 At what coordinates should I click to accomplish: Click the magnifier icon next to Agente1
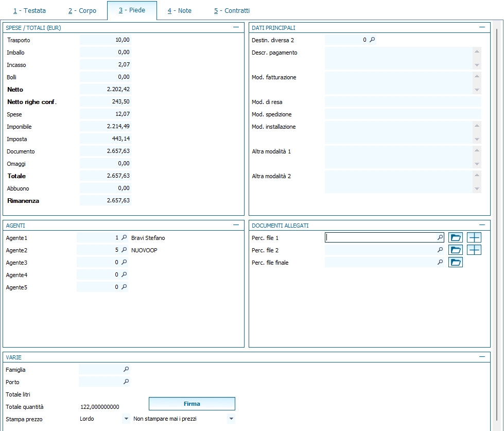[x=124, y=238]
